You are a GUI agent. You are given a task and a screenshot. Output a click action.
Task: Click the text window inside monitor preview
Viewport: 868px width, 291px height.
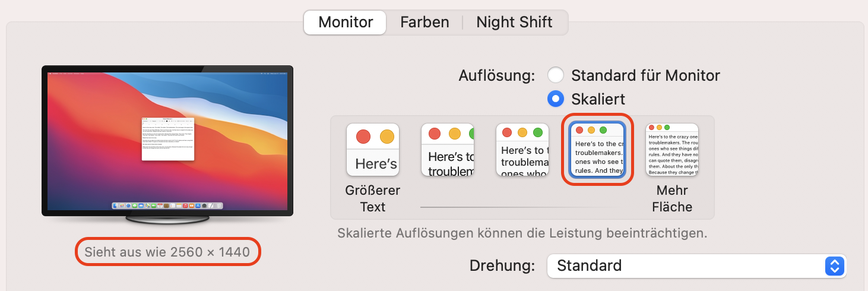pyautogui.click(x=168, y=138)
